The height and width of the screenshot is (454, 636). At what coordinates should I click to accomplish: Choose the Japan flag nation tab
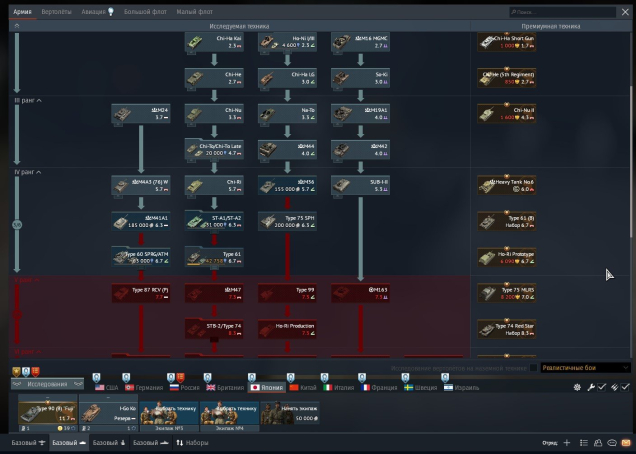point(267,386)
